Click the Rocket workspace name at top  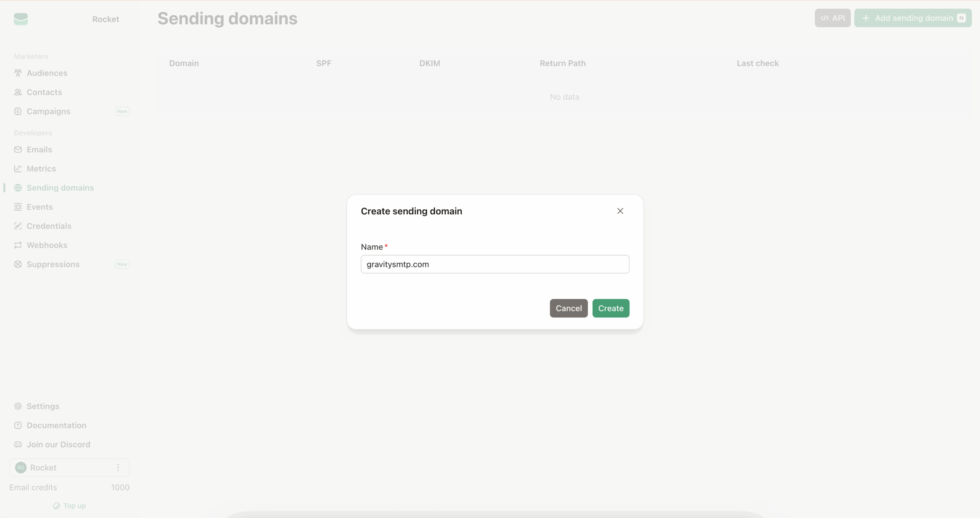tap(106, 19)
